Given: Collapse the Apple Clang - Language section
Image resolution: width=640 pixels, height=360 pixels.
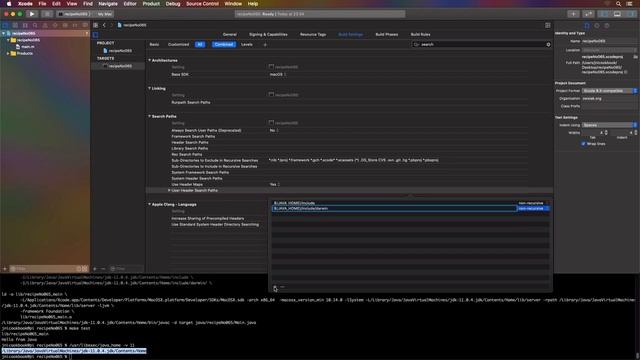Looking at the screenshot, I should (x=149, y=204).
